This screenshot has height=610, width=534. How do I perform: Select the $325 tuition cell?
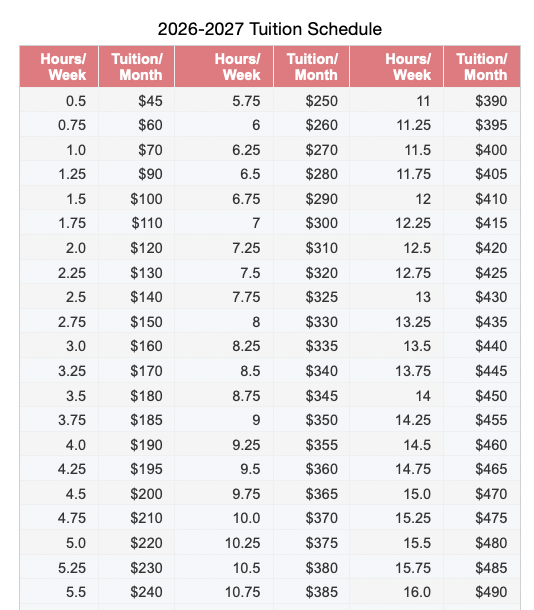[x=312, y=297]
